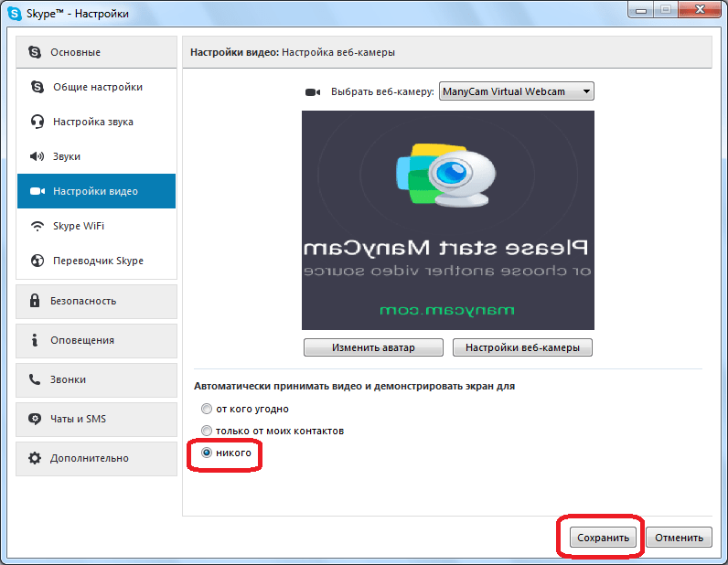The height and width of the screenshot is (565, 728).
Task: Expand the Безопасность section
Action: point(97,302)
